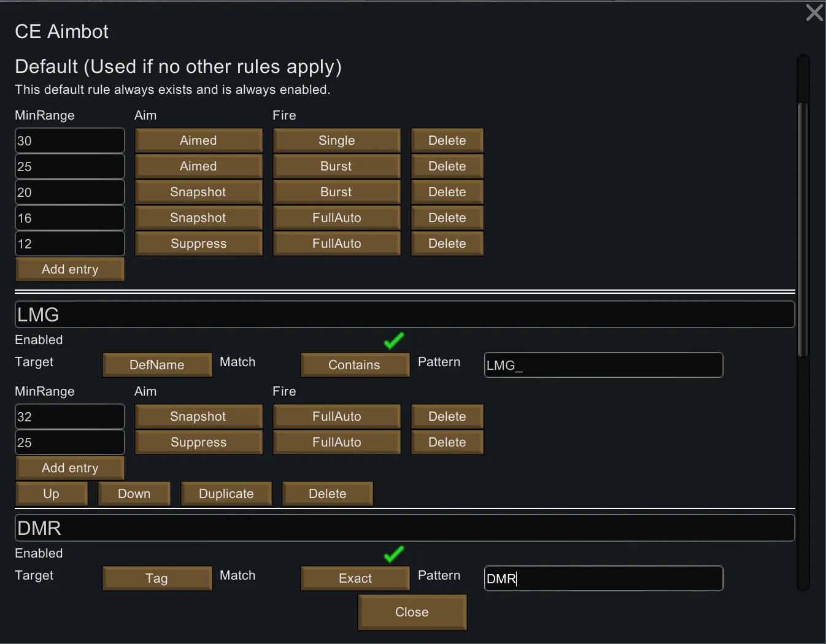Change DMR Target type from Tag
This screenshot has height=644, width=826.
[x=157, y=578]
